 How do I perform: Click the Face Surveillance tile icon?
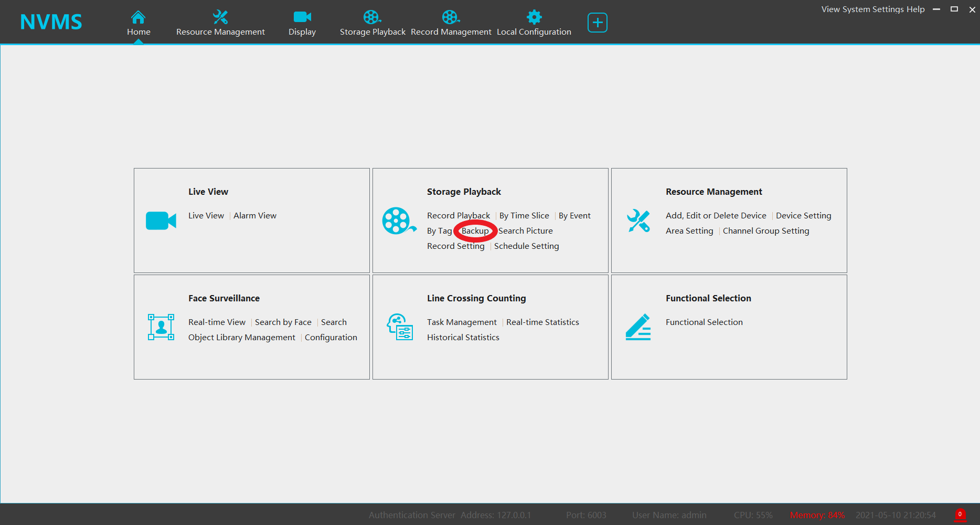[161, 327]
